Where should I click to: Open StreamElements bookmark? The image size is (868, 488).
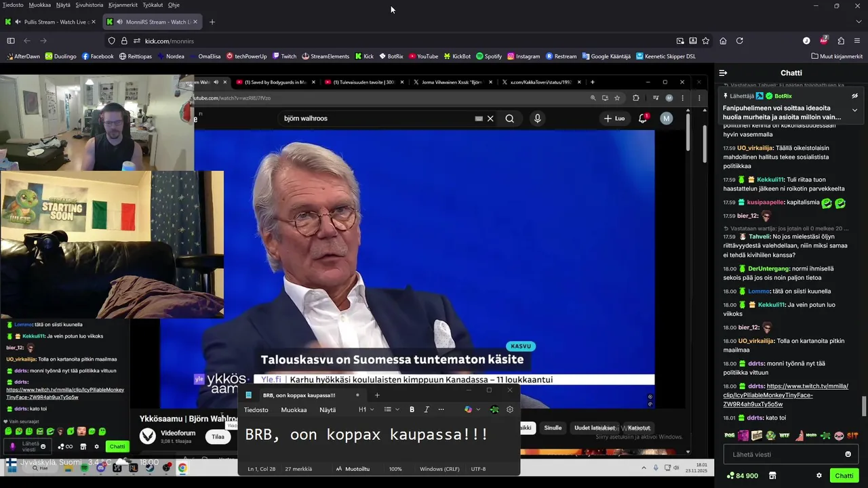point(325,56)
